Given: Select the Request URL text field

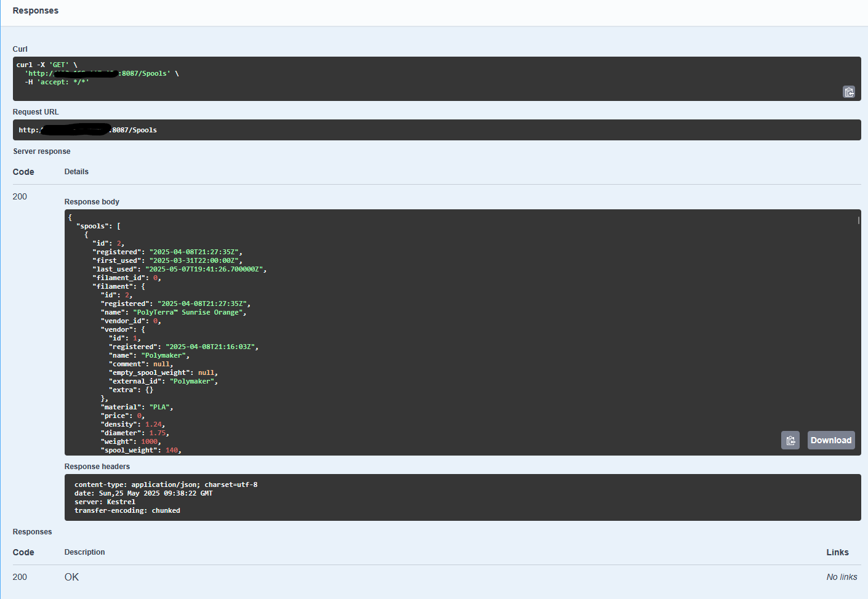Looking at the screenshot, I should coord(431,130).
